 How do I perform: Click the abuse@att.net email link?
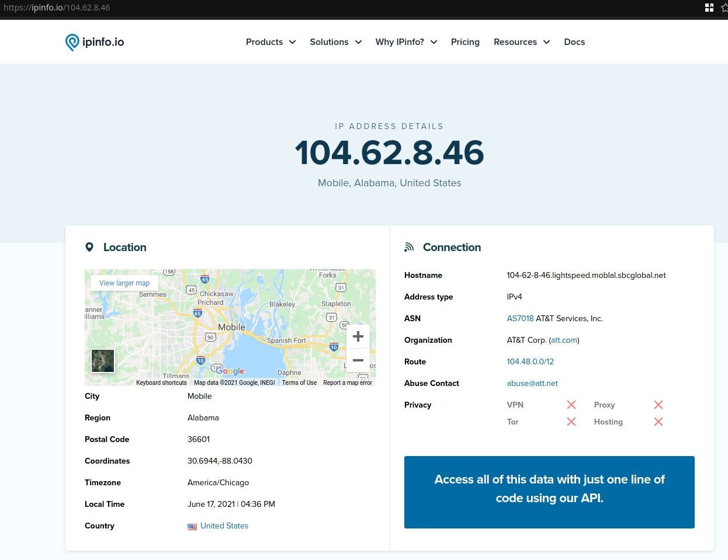pos(532,383)
